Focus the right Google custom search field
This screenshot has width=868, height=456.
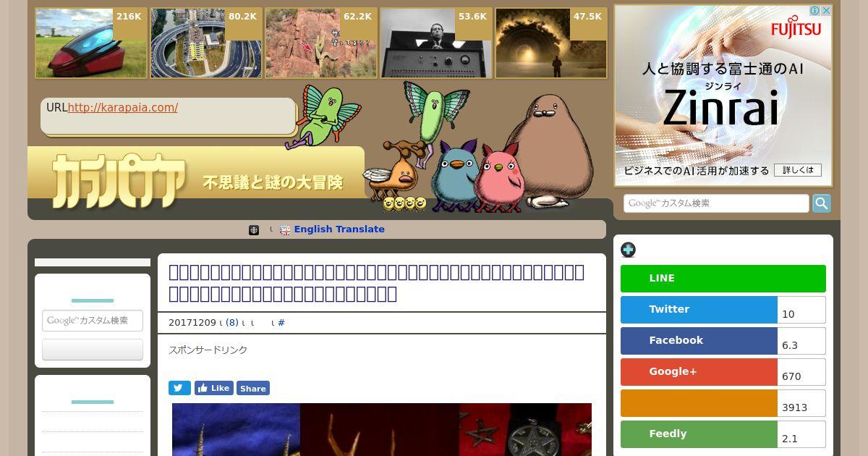[716, 203]
